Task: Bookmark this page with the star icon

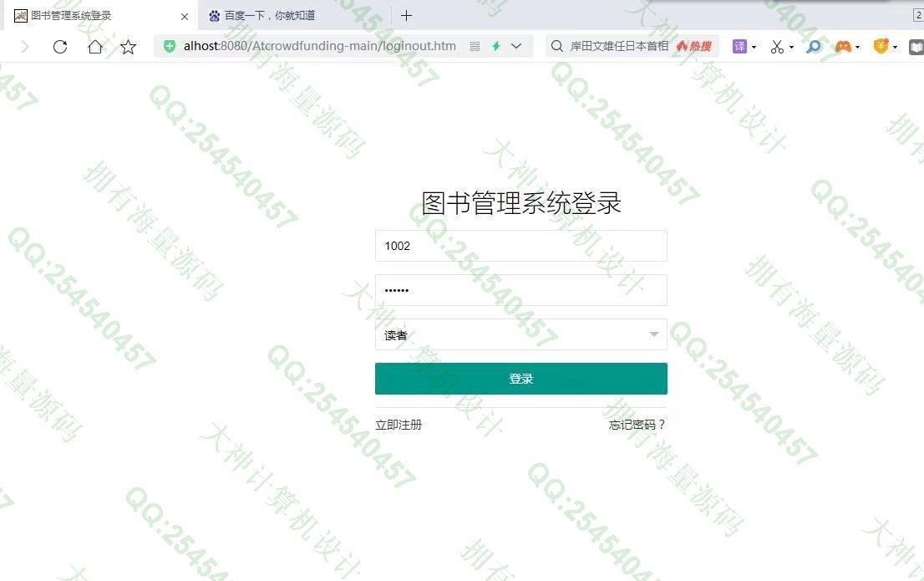Action: tap(128, 47)
